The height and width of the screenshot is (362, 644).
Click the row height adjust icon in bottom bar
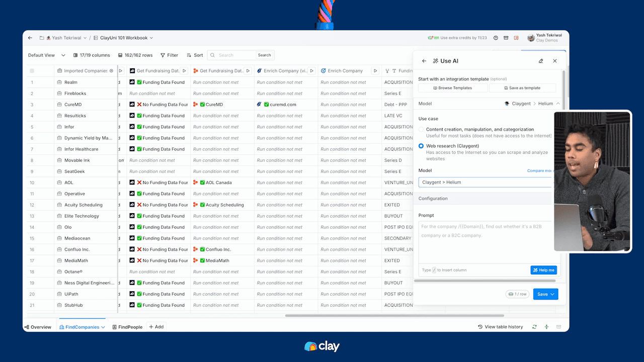click(546, 327)
